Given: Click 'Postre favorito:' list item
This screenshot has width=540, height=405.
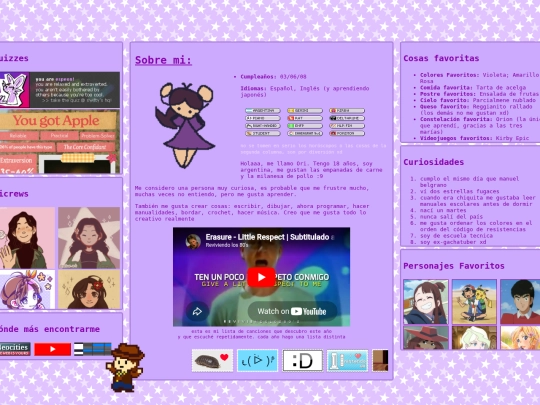Looking at the screenshot, I should [479, 94].
